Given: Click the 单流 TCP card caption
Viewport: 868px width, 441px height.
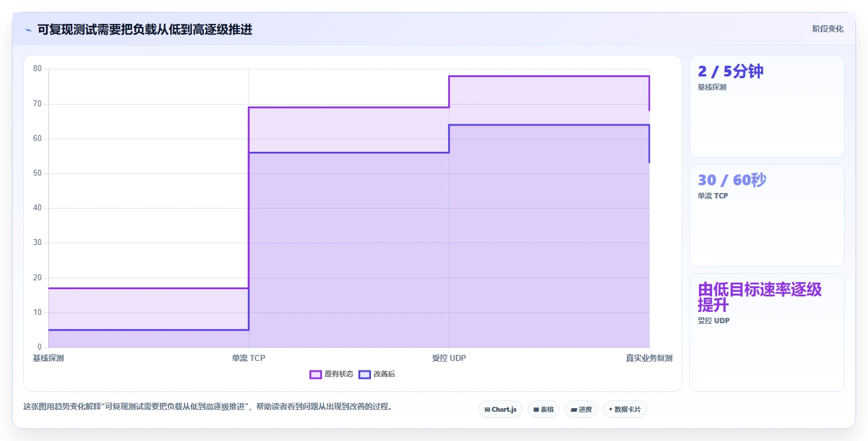Looking at the screenshot, I should pyautogui.click(x=713, y=196).
